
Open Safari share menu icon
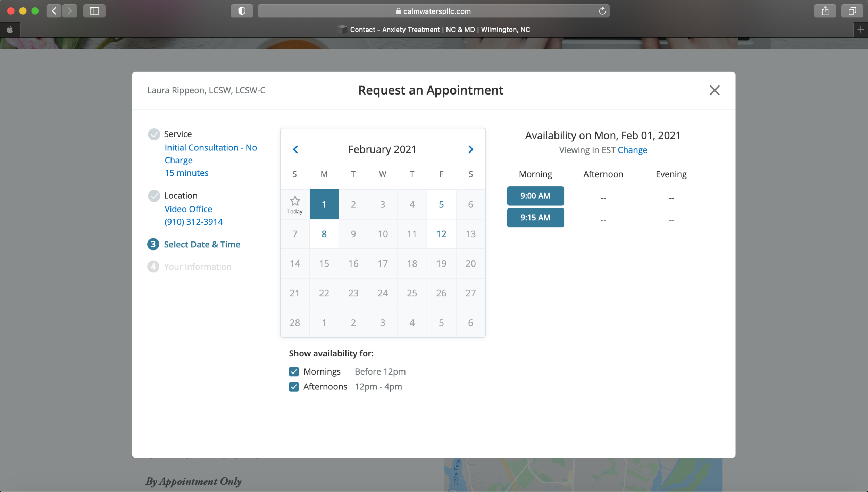[825, 11]
